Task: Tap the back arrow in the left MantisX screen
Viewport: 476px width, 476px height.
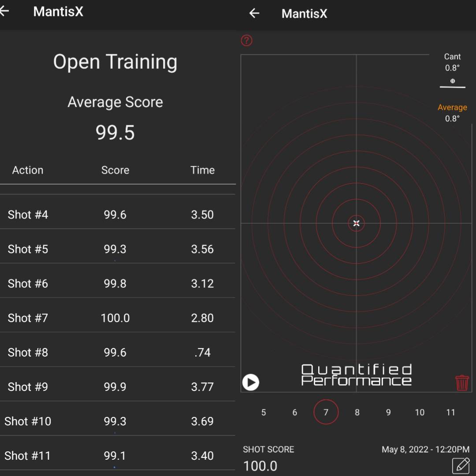Action: (x=4, y=11)
